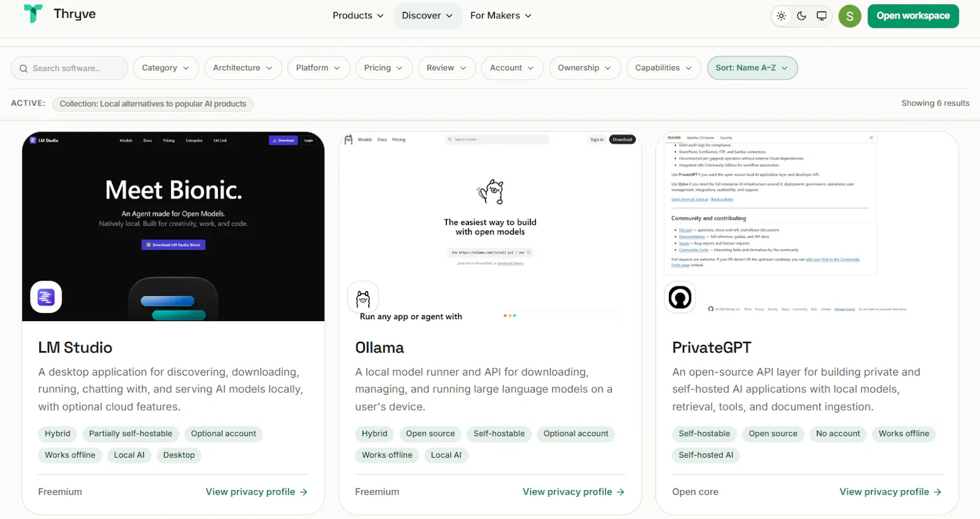The height and width of the screenshot is (519, 980).
Task: Click the Ollama llama app icon
Action: [363, 297]
